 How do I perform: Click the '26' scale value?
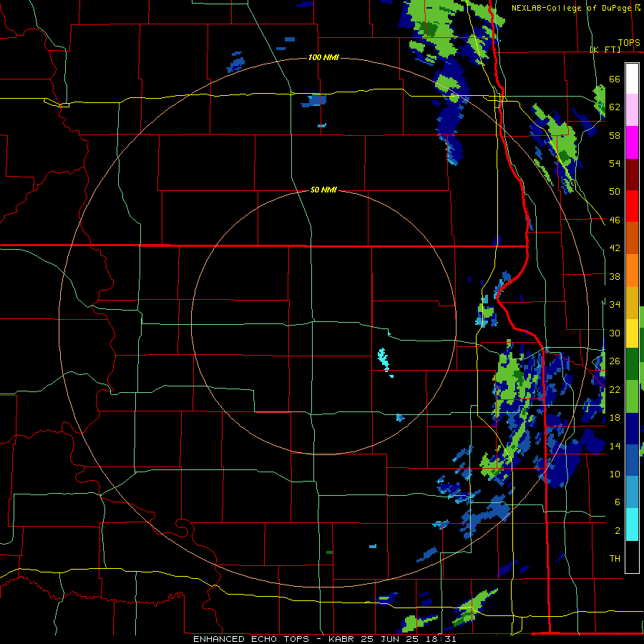coord(615,361)
